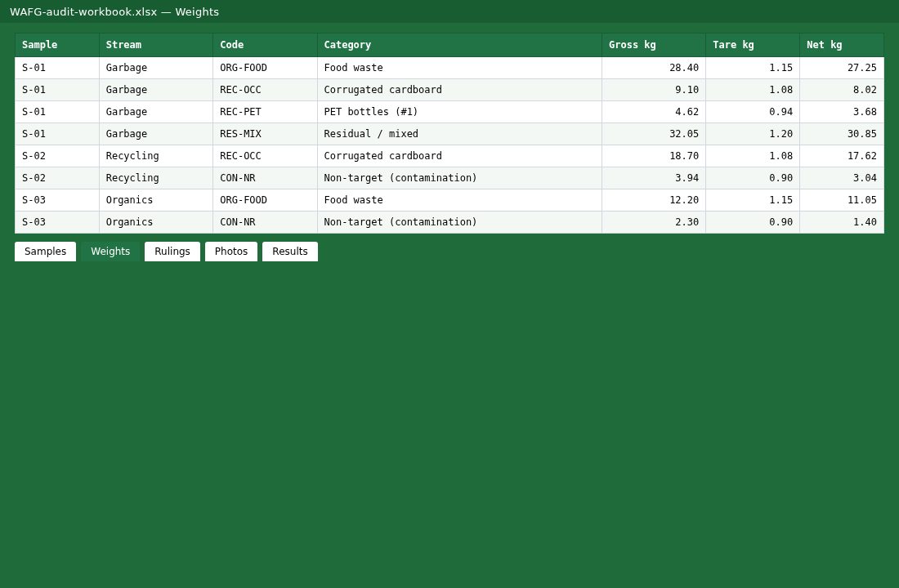Click the Garbage cell in the RES-MIX row
This screenshot has height=588, width=899.
(x=156, y=134)
